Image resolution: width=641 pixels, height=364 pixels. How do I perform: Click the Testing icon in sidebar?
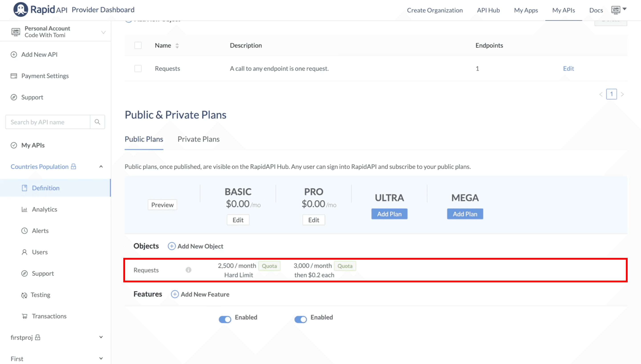[24, 295]
